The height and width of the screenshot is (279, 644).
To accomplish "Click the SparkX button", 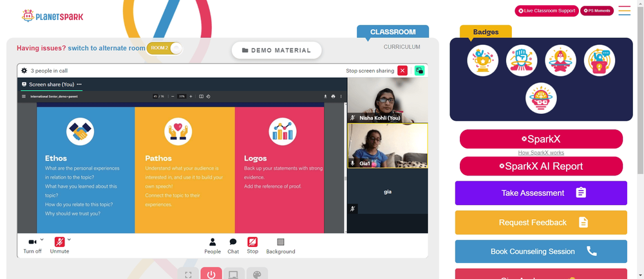I will (x=541, y=139).
